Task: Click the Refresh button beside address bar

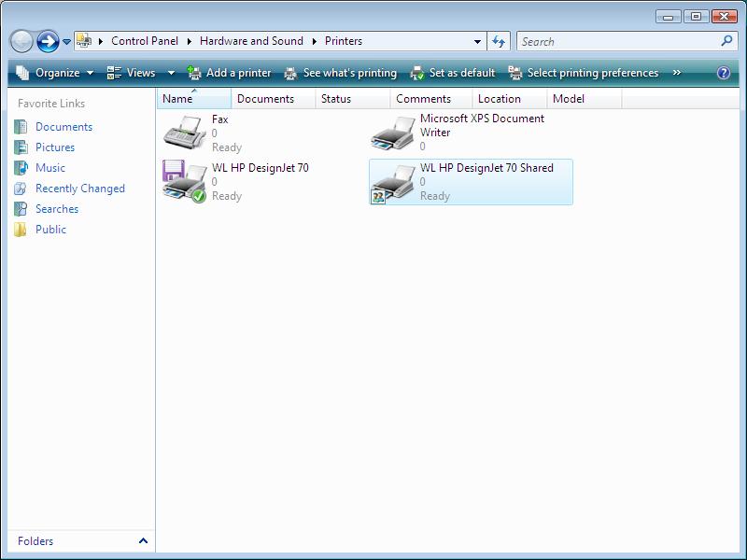Action: pyautogui.click(x=499, y=41)
